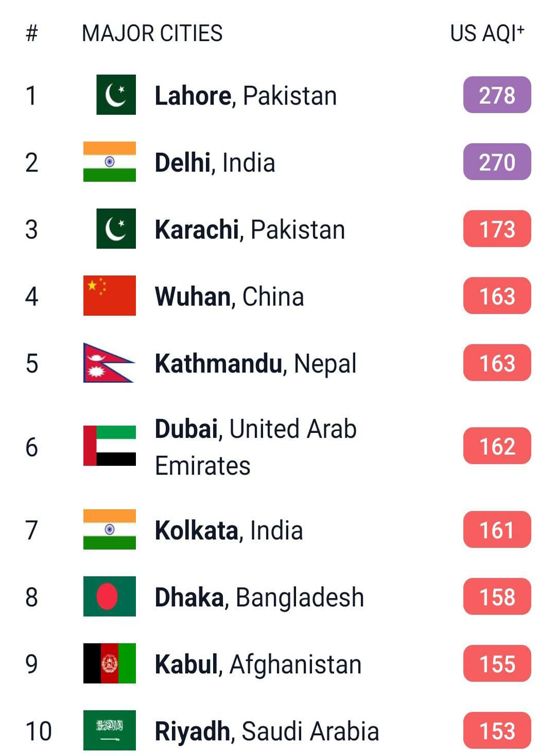This screenshot has height=756, width=556.
Task: Click the UAE flag beside Dubai
Action: tap(110, 446)
